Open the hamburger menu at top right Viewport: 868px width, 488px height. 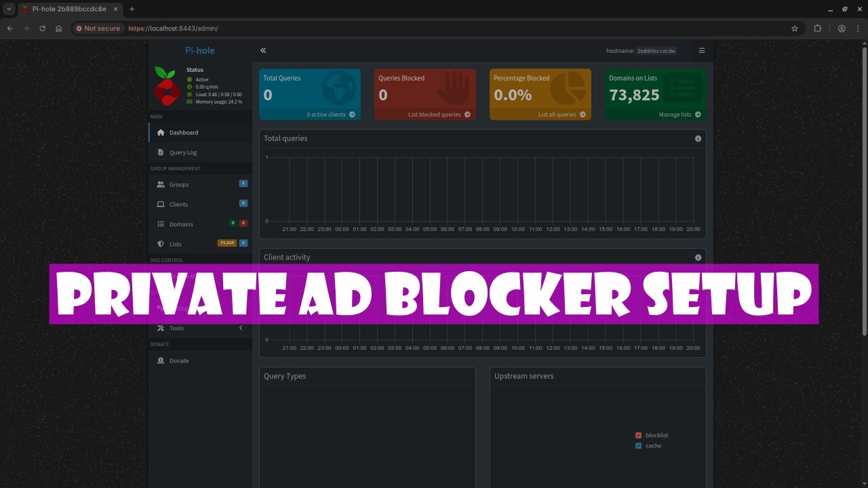coord(702,50)
